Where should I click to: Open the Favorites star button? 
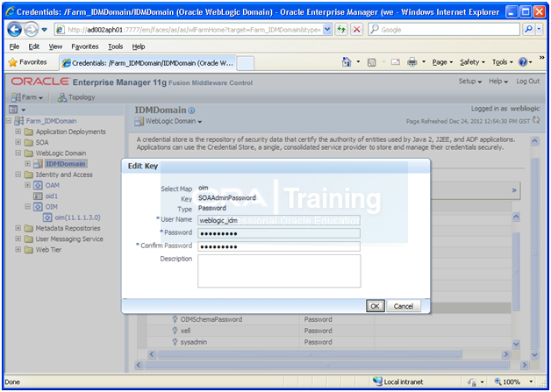[x=28, y=62]
